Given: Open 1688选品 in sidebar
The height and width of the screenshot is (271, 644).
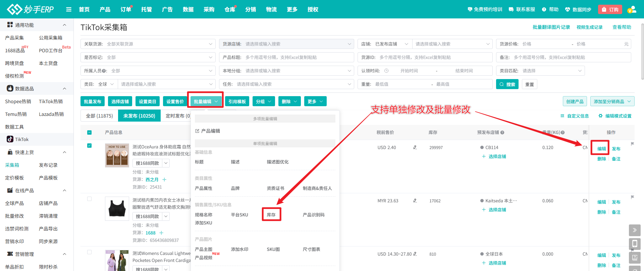Looking at the screenshot, I should pos(15,51).
